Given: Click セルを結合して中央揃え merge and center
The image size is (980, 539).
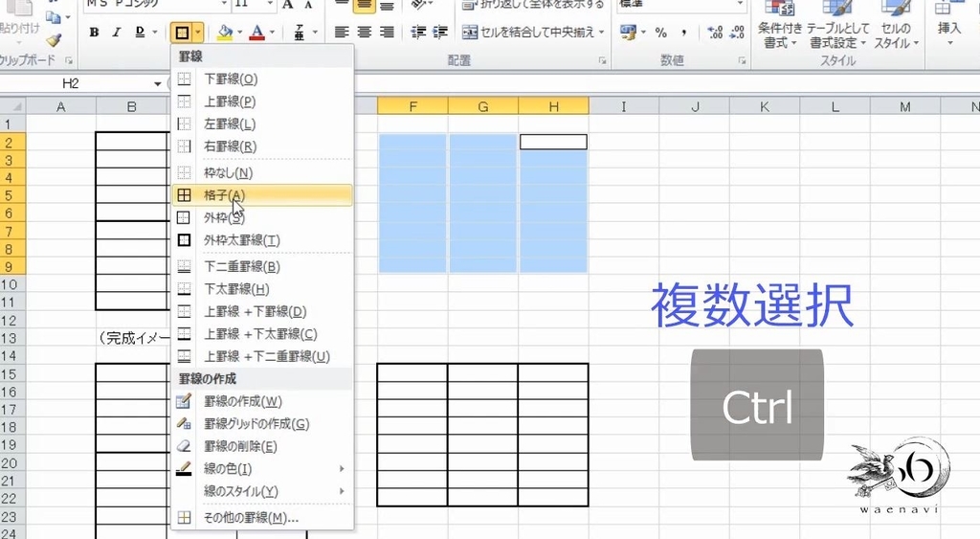Looking at the screenshot, I should coord(528,32).
